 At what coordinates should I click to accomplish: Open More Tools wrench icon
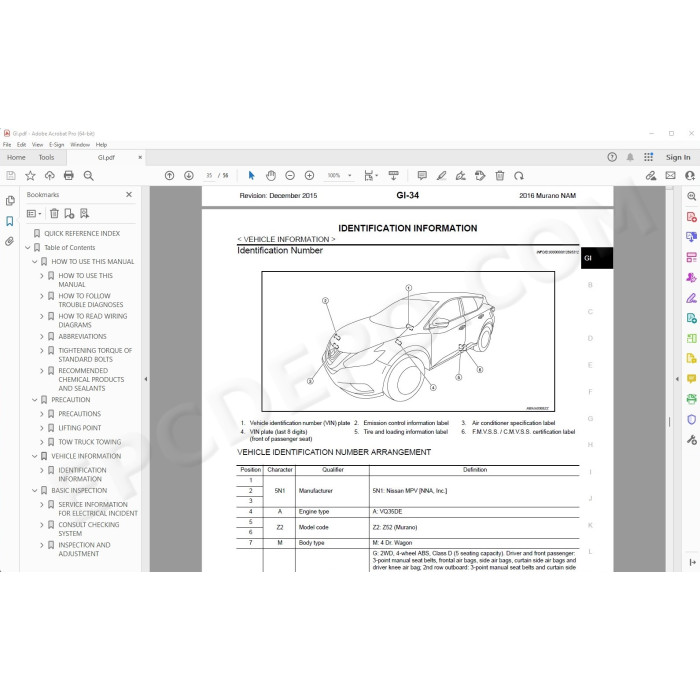(691, 440)
